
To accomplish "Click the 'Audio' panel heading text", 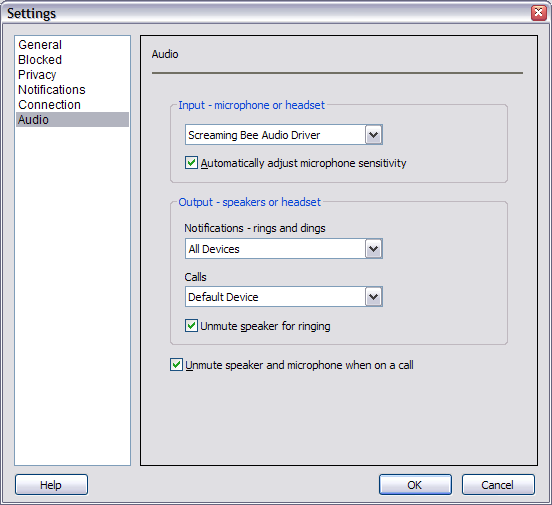I will pos(165,54).
